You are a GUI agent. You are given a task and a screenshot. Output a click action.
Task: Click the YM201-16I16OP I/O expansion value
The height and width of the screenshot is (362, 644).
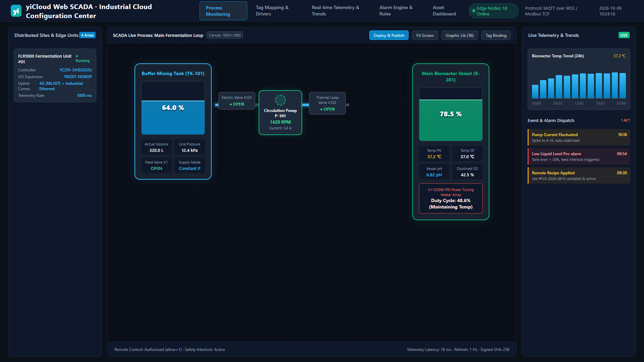(x=78, y=77)
